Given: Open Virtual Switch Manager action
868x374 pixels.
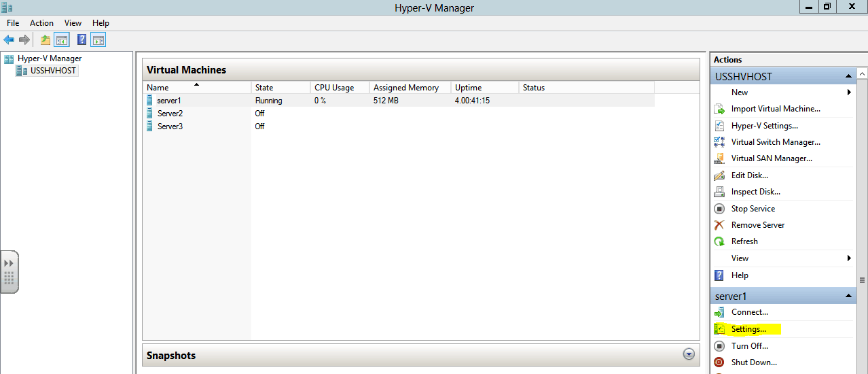Looking at the screenshot, I should click(x=776, y=142).
